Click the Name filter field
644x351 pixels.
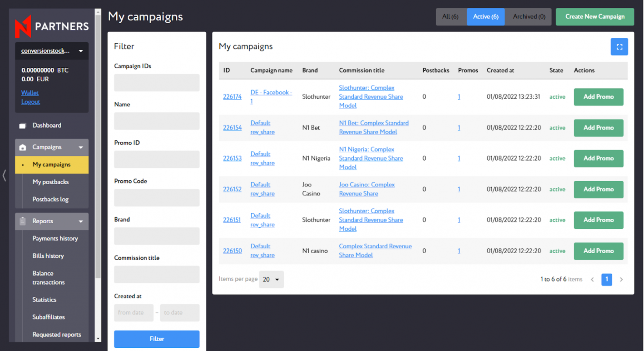click(157, 121)
